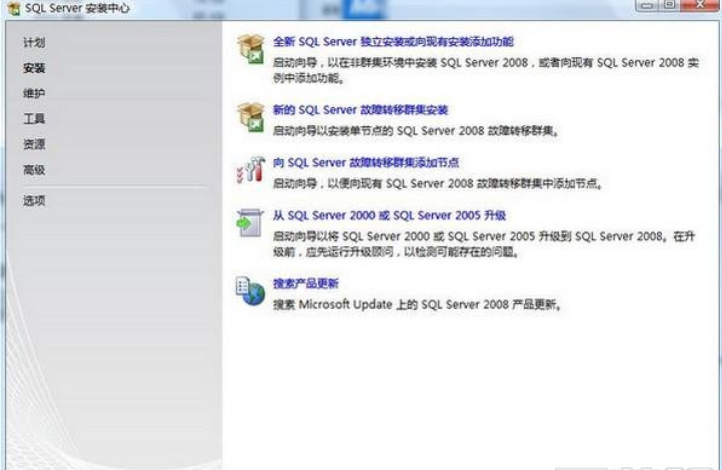Open 全新 SQL Server 独立安装或向现有安装添加功能 link
The width and height of the screenshot is (722, 470).
click(x=393, y=42)
